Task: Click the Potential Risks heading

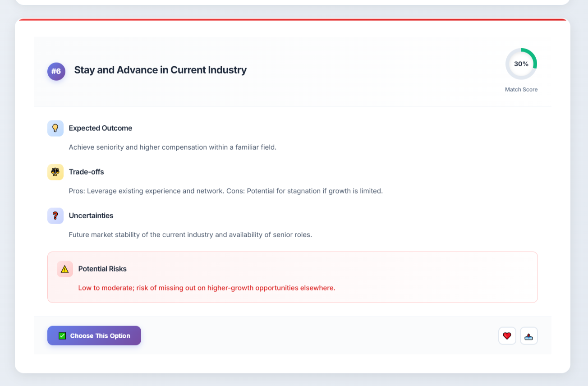Action: 102,269
